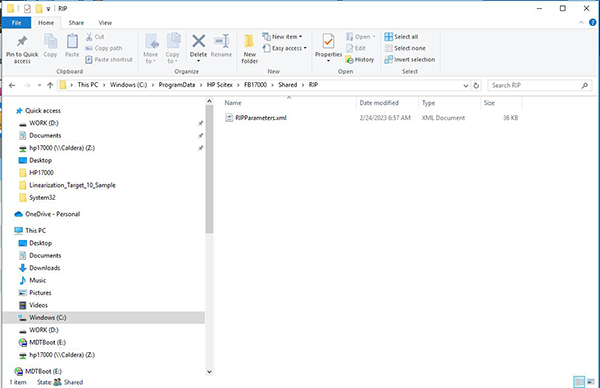Open Customize Quick Access Toolbar dropdown
Image resolution: width=600 pixels, height=388 pixels.
[48, 9]
